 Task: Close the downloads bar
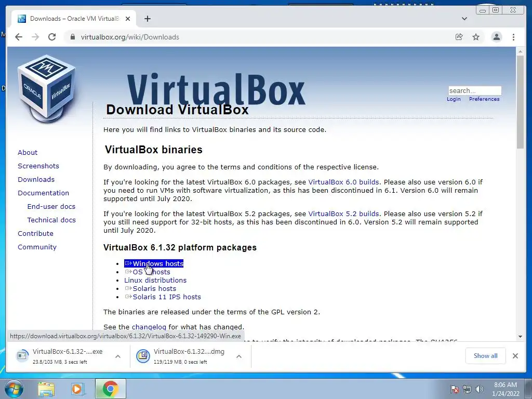coord(515,355)
